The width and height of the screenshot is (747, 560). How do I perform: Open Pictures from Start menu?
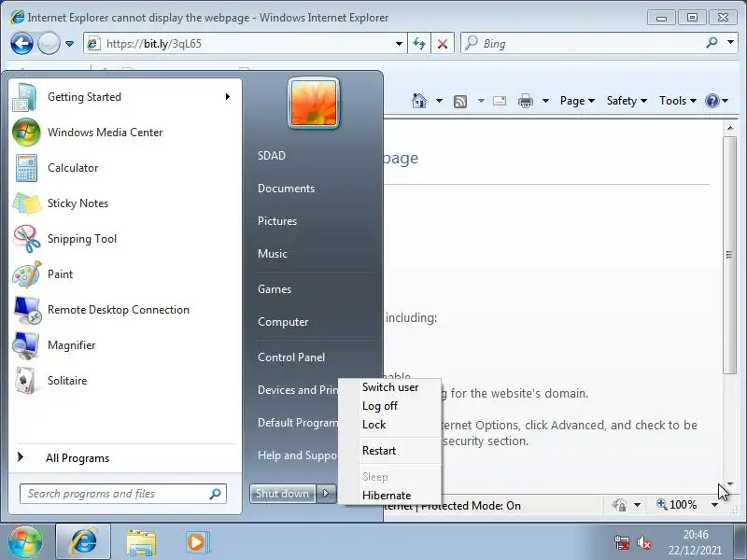277,221
